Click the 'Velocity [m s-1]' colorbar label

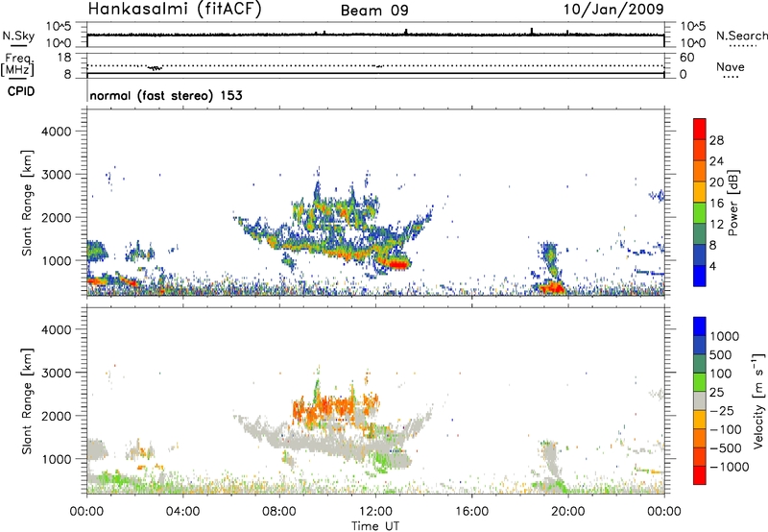(x=758, y=400)
